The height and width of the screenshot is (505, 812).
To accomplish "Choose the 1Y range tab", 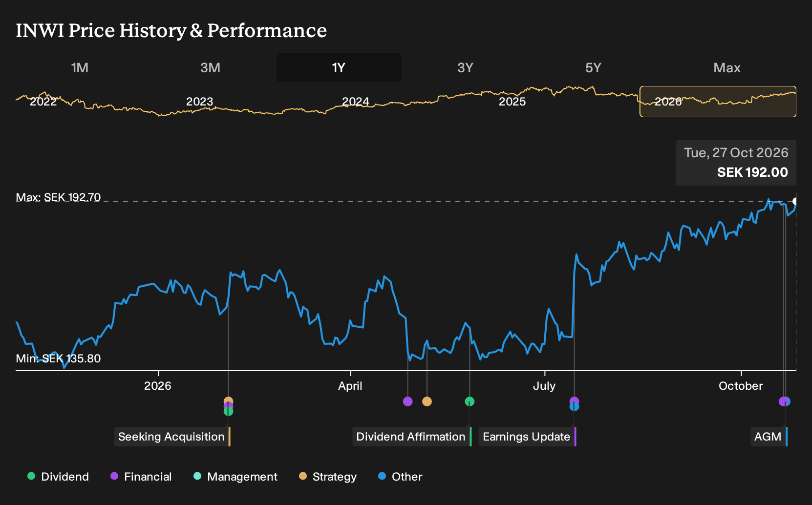I will (x=339, y=67).
